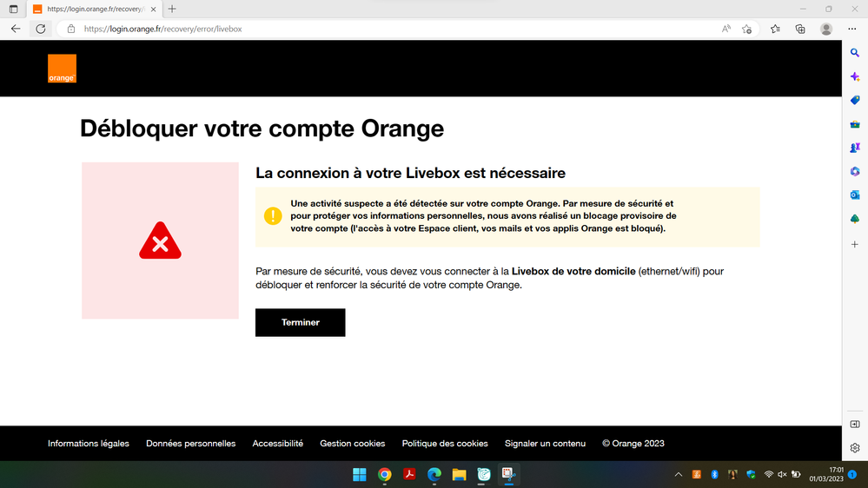Open Informations légales footer link
This screenshot has width=868, height=488.
coord(88,443)
